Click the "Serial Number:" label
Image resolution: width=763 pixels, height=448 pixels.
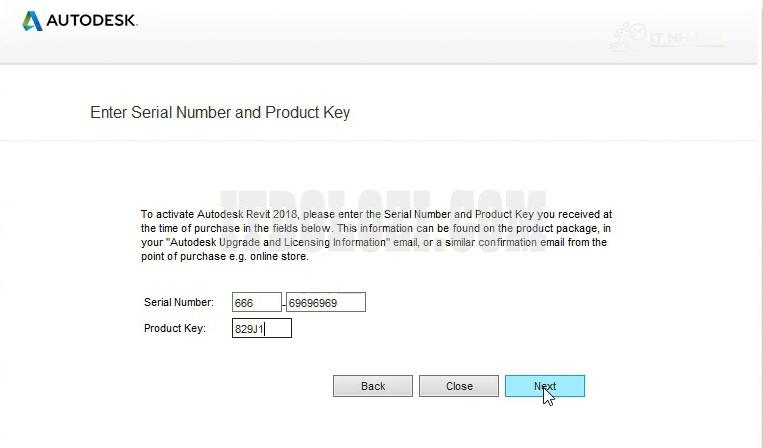179,302
